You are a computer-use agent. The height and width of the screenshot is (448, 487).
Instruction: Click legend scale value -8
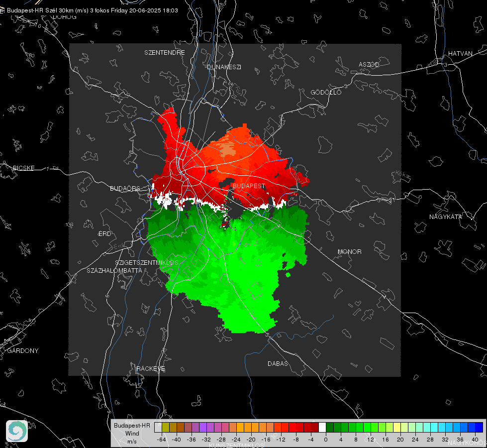pyautogui.click(x=296, y=440)
